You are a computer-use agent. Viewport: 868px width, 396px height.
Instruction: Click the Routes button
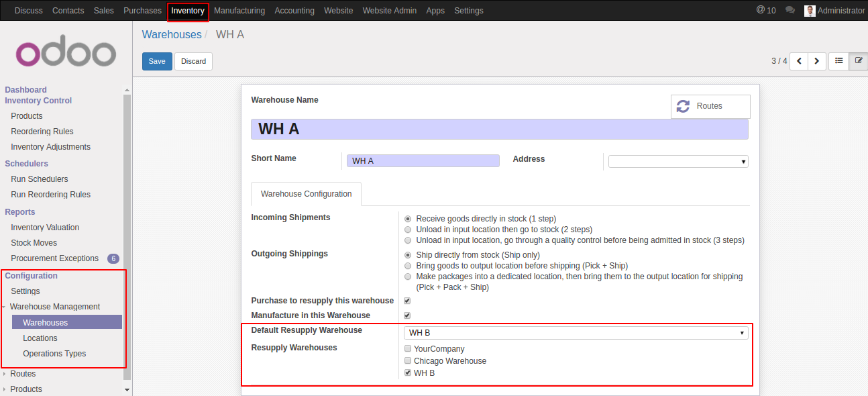pos(710,106)
